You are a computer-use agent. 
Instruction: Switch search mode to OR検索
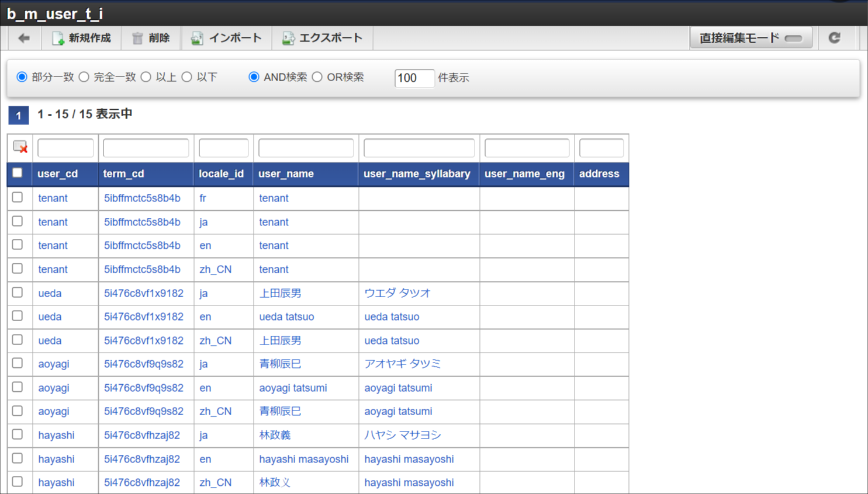[317, 76]
